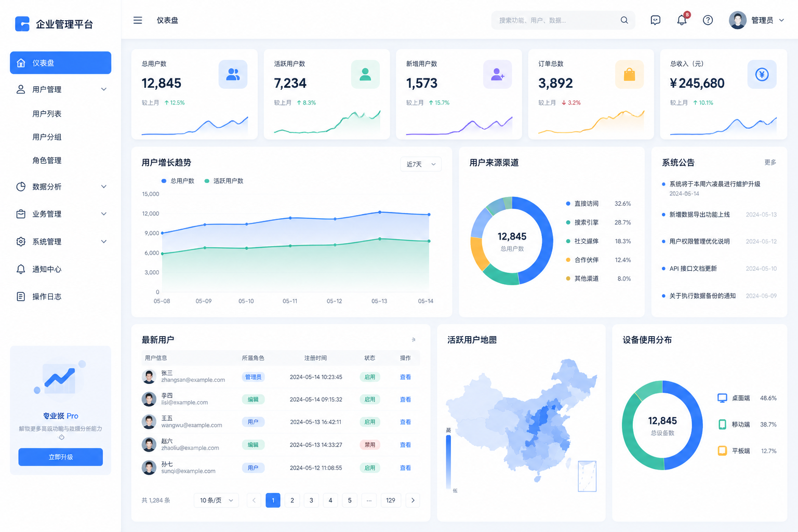Toggle 活跃用户数 legend series in trend chart
This screenshot has width=798, height=532.
coord(224,181)
